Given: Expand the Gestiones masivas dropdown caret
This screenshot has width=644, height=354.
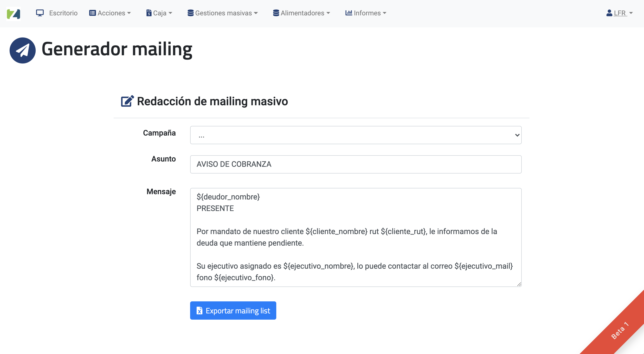Looking at the screenshot, I should click(256, 13).
